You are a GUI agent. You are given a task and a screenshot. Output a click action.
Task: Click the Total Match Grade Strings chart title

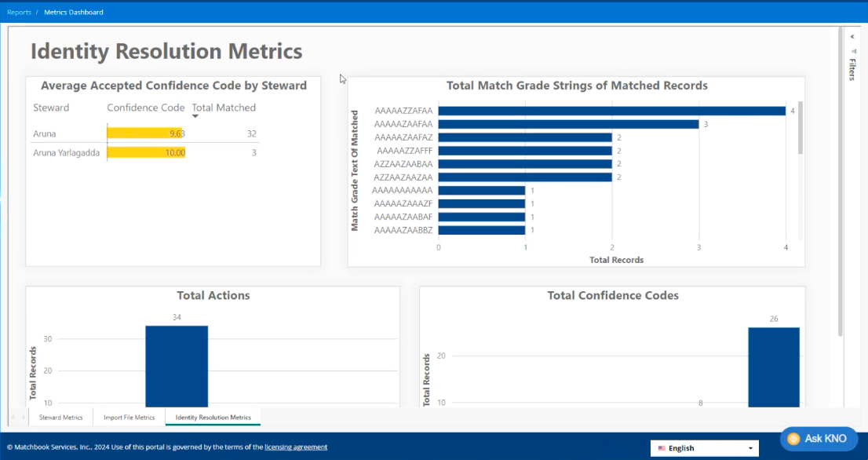click(577, 86)
